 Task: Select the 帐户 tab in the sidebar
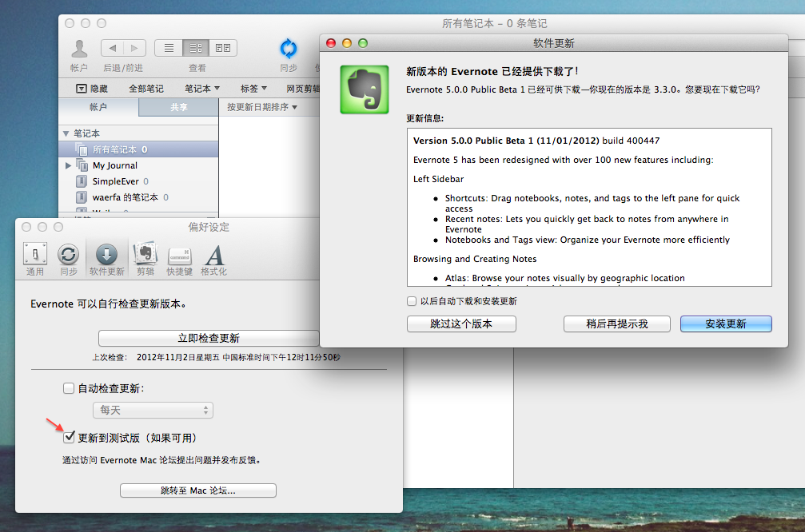(98, 107)
